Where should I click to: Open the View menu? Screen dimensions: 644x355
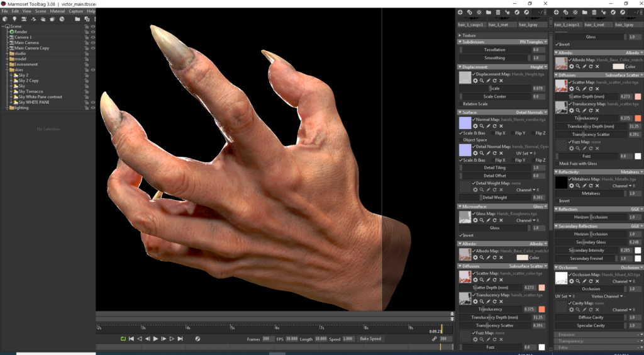click(x=26, y=11)
